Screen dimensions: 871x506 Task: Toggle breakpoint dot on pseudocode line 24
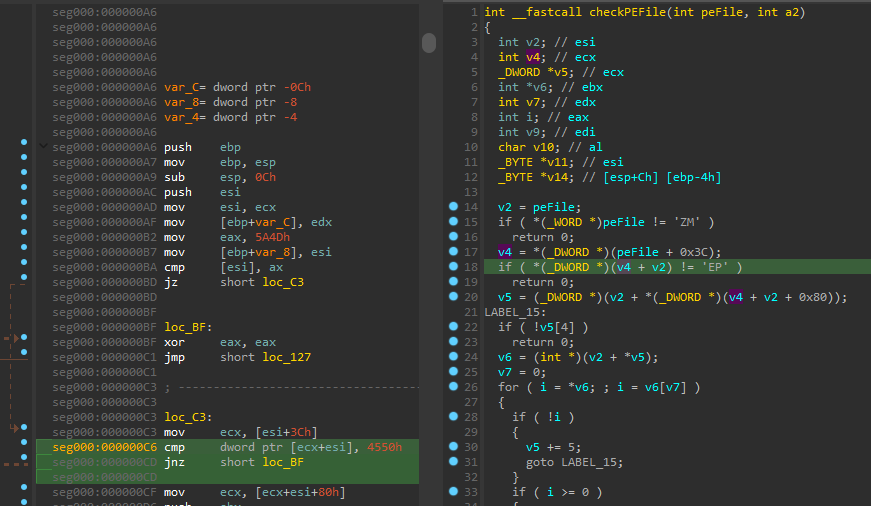pyautogui.click(x=453, y=357)
